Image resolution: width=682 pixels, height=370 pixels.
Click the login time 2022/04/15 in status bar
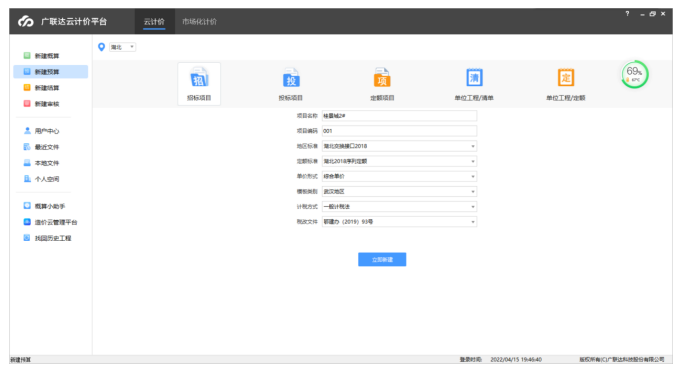click(516, 360)
